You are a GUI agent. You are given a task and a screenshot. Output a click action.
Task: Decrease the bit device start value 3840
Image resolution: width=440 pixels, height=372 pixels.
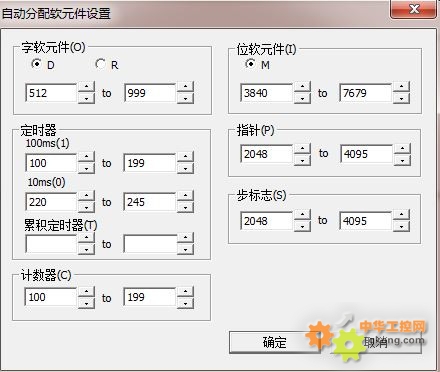(x=302, y=98)
